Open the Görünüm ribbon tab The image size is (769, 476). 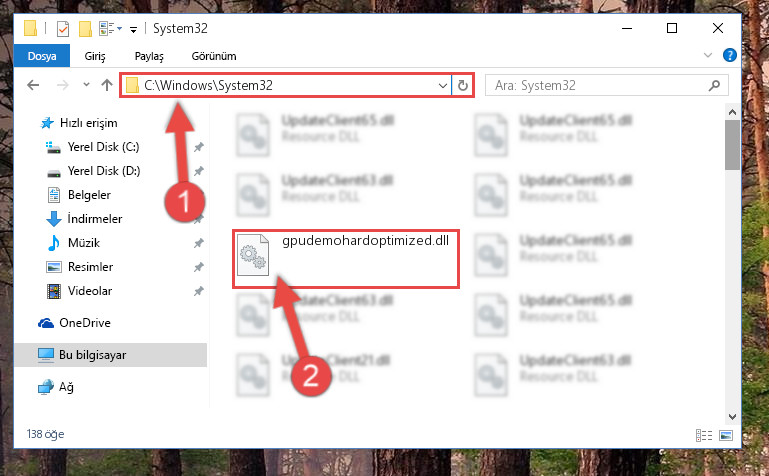214,56
